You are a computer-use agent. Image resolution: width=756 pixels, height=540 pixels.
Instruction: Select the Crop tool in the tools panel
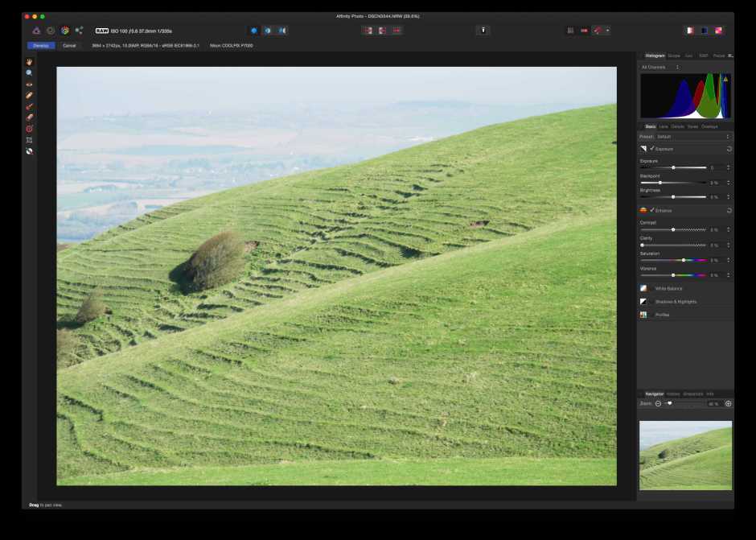pyautogui.click(x=29, y=139)
